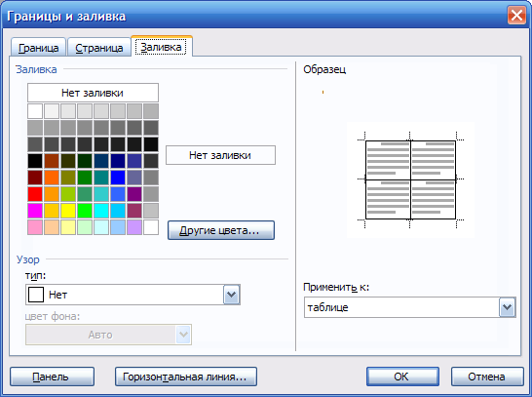Cancel with the Отмена button
This screenshot has width=532, height=397.
(487, 377)
